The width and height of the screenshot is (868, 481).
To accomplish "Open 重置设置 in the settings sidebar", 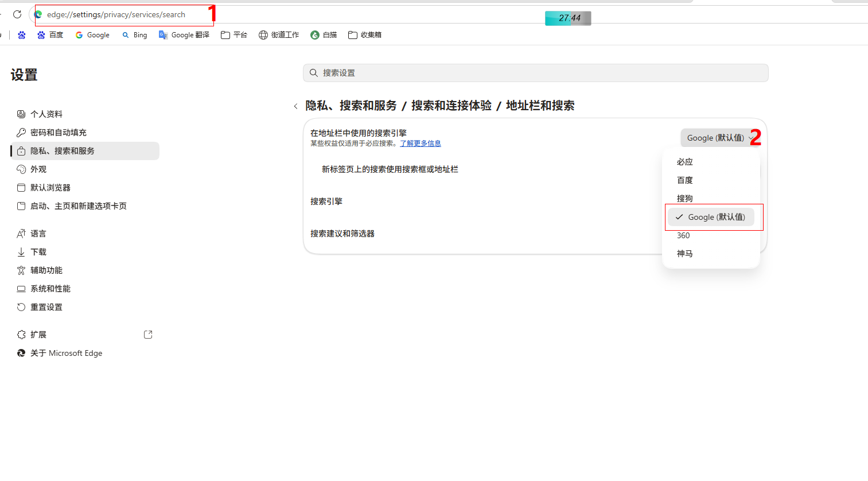I will 85,307.
